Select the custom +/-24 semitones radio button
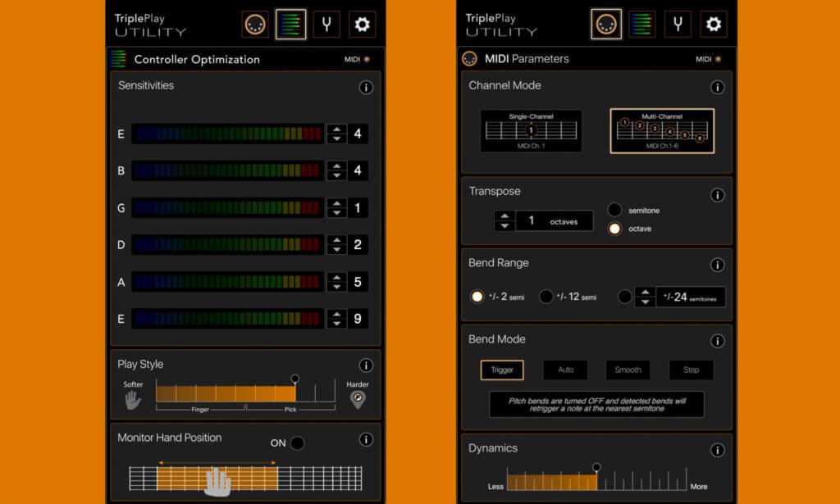The height and width of the screenshot is (504, 840). 624,297
